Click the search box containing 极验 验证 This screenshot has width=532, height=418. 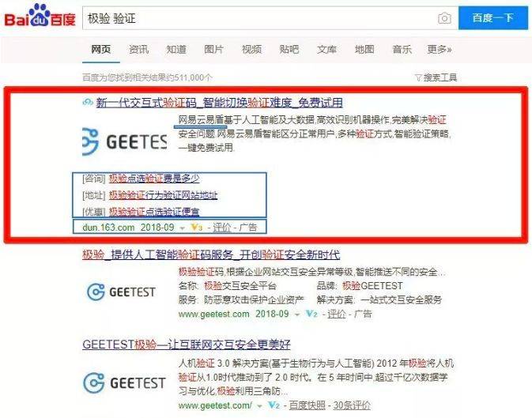[x=259, y=18]
